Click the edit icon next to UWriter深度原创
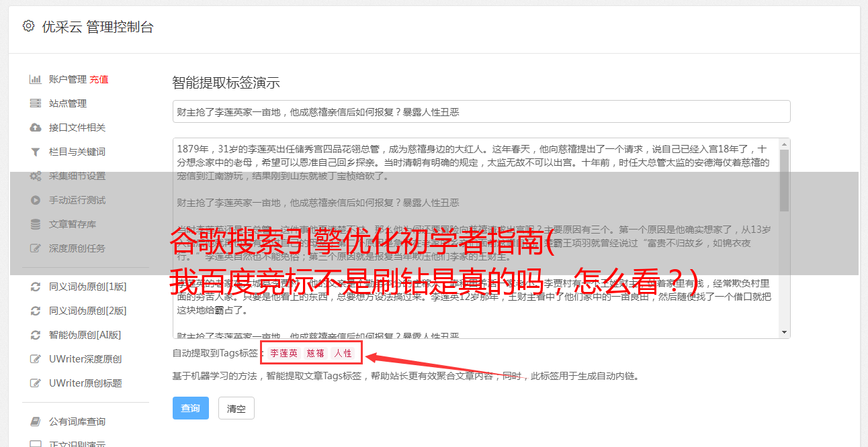 [35, 359]
